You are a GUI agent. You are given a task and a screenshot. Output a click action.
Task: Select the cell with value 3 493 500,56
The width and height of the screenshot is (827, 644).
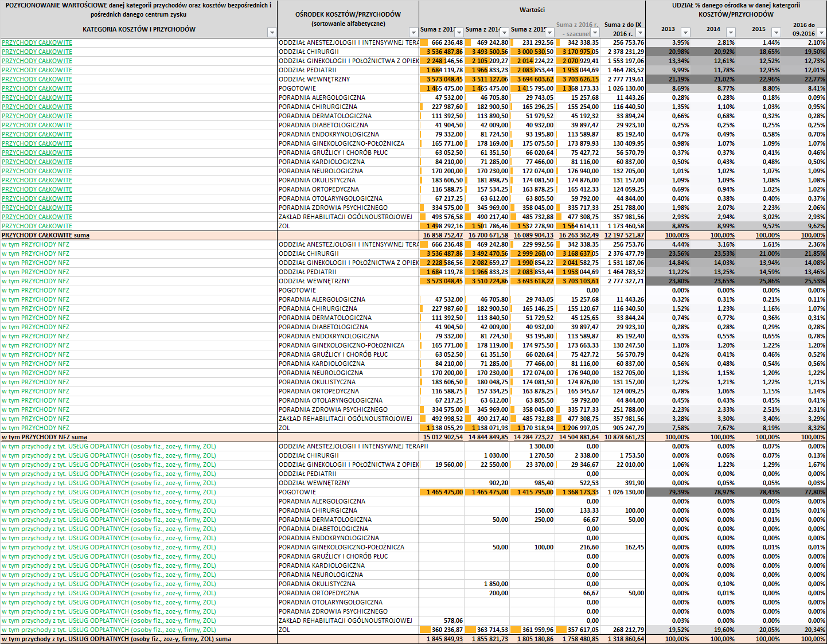pos(487,52)
